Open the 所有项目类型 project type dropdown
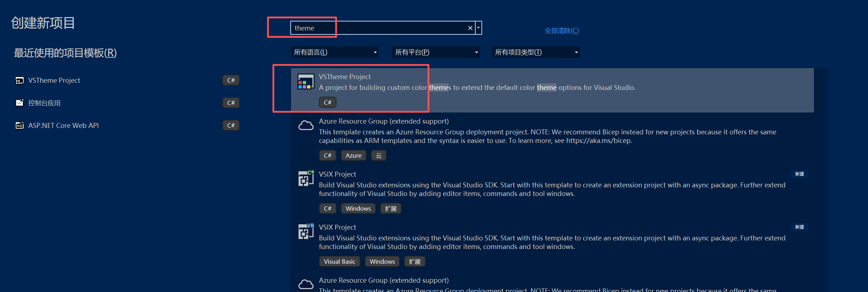 [x=536, y=52]
